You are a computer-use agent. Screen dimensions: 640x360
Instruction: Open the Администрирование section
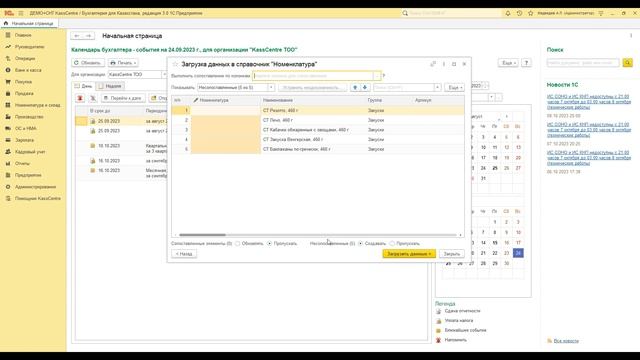(35, 187)
